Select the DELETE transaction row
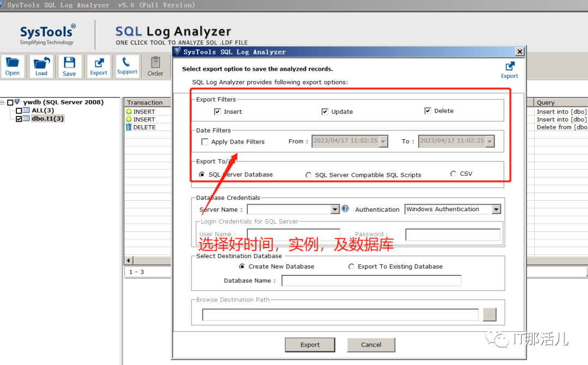The height and width of the screenshot is (365, 588). (x=148, y=127)
